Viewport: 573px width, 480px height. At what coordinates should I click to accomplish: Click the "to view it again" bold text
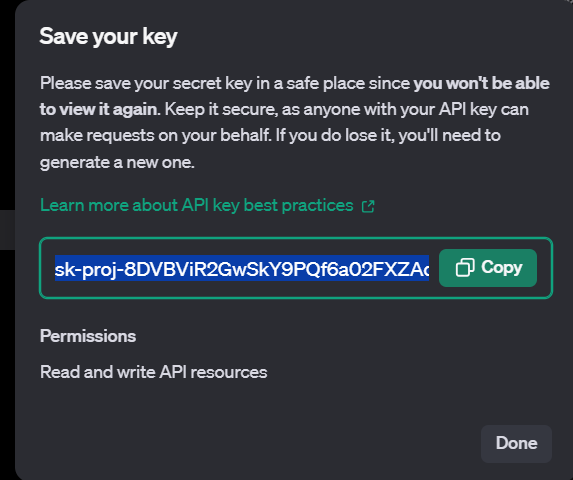(99, 110)
